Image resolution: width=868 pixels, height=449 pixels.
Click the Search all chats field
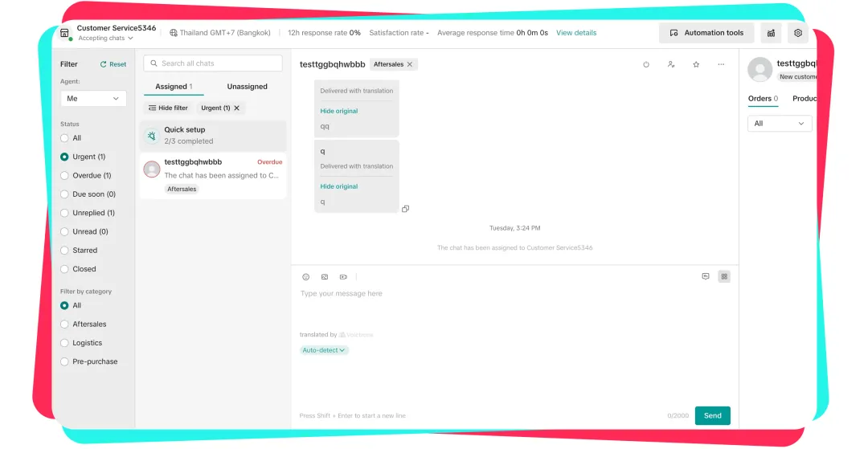[213, 63]
